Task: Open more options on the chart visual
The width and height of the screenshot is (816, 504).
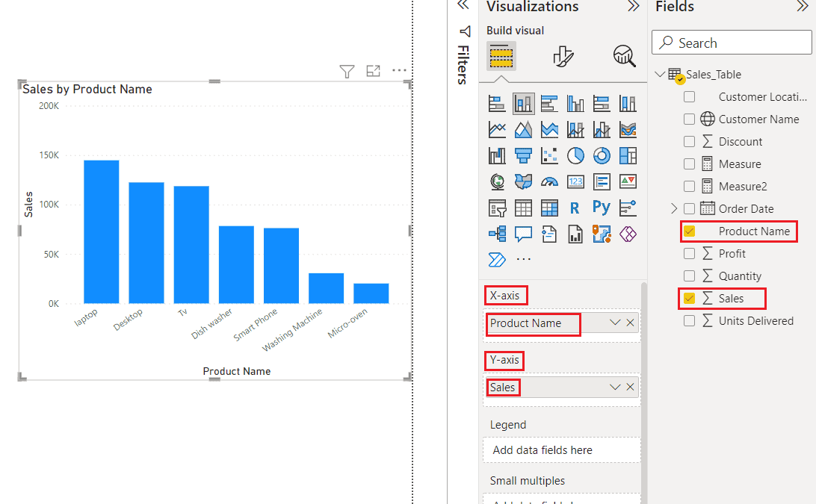Action: coord(399,70)
